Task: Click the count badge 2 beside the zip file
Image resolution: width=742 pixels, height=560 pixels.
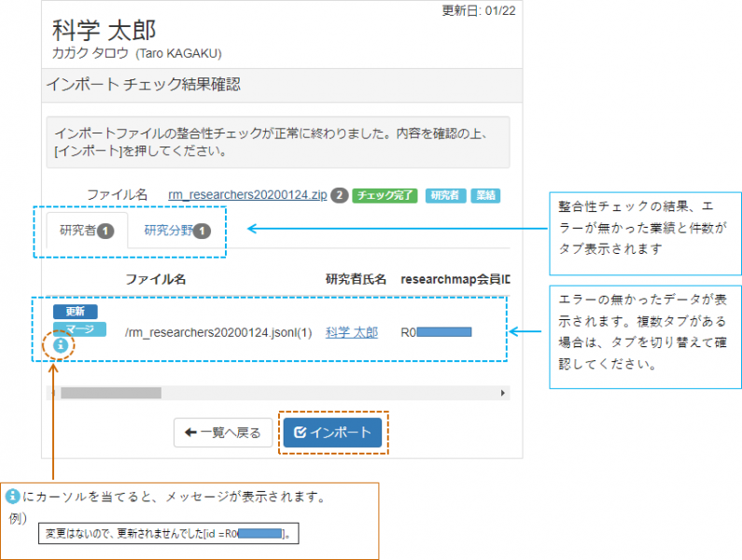Action: point(340,195)
